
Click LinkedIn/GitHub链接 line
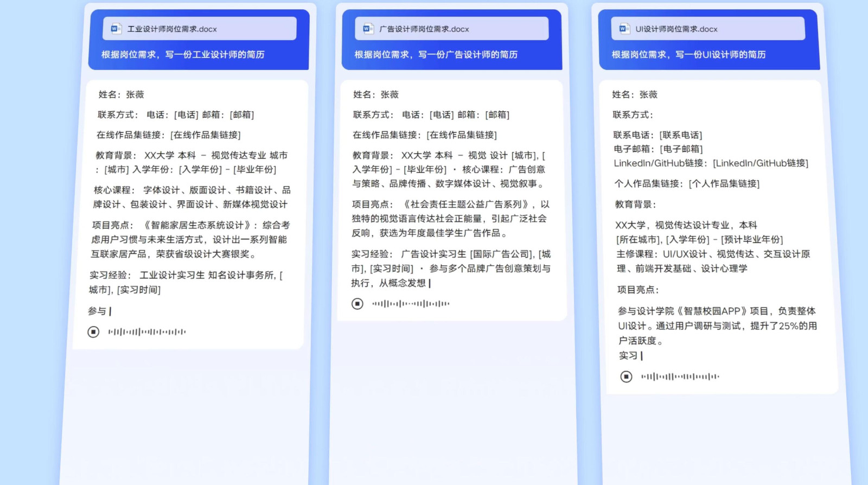711,163
